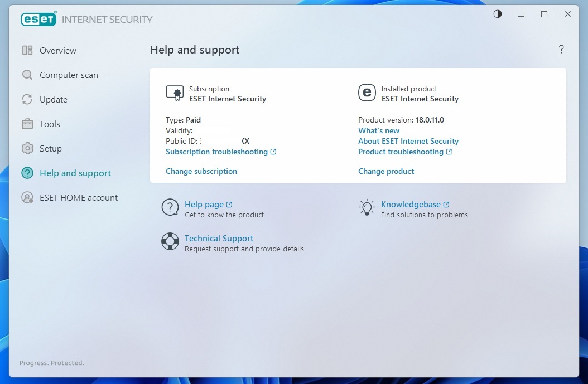Click the Setup gear icon

click(x=27, y=148)
